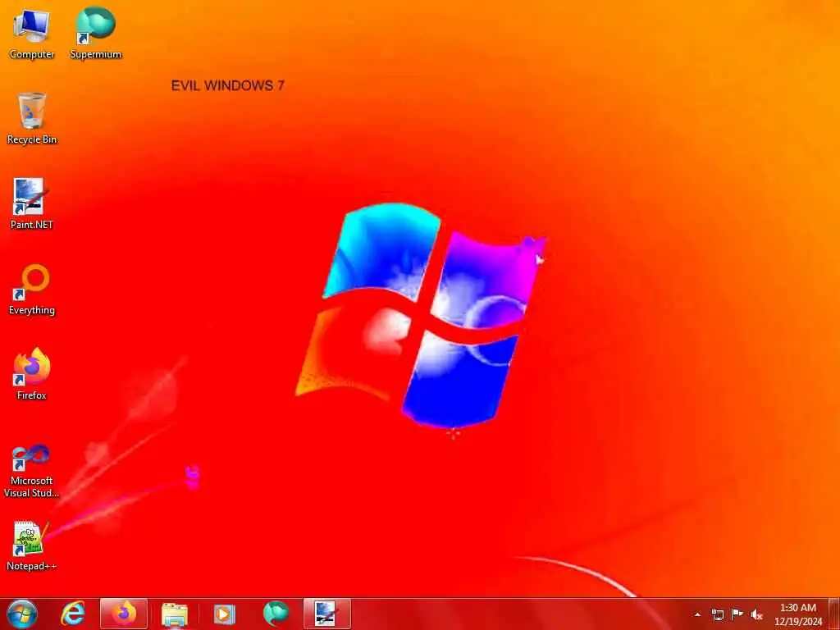840x630 pixels.
Task: Open Windows Explorer from the taskbar
Action: pyautogui.click(x=175, y=614)
